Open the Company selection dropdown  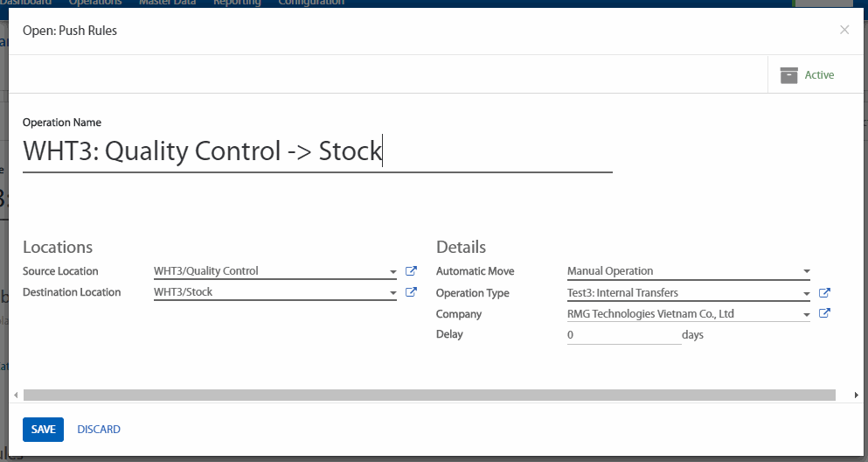(806, 314)
